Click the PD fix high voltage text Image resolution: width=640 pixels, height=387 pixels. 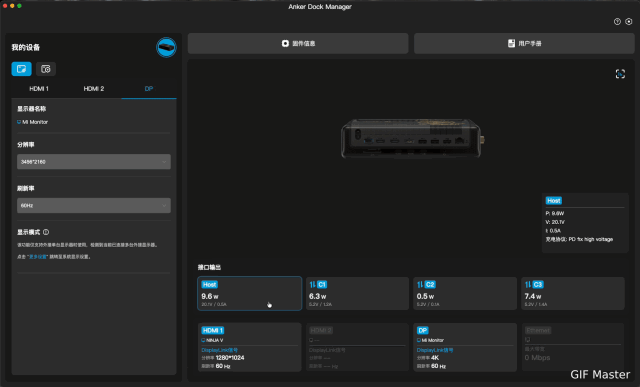coord(591,239)
